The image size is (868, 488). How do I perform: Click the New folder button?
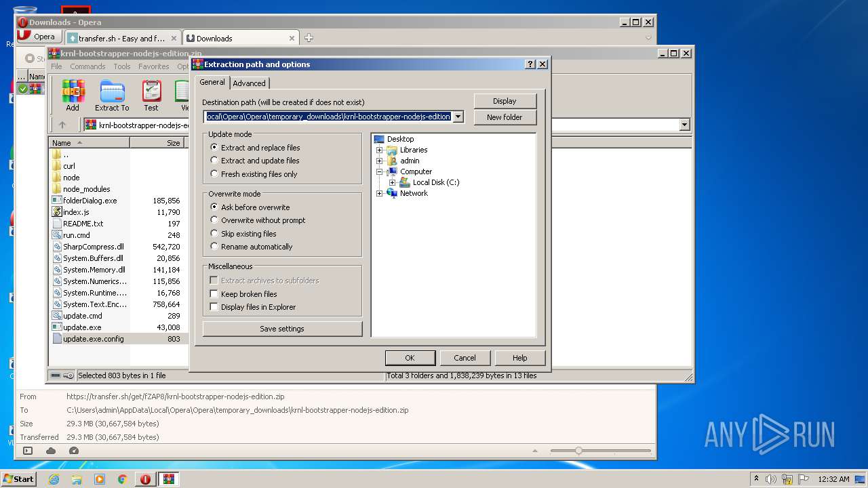pyautogui.click(x=505, y=117)
